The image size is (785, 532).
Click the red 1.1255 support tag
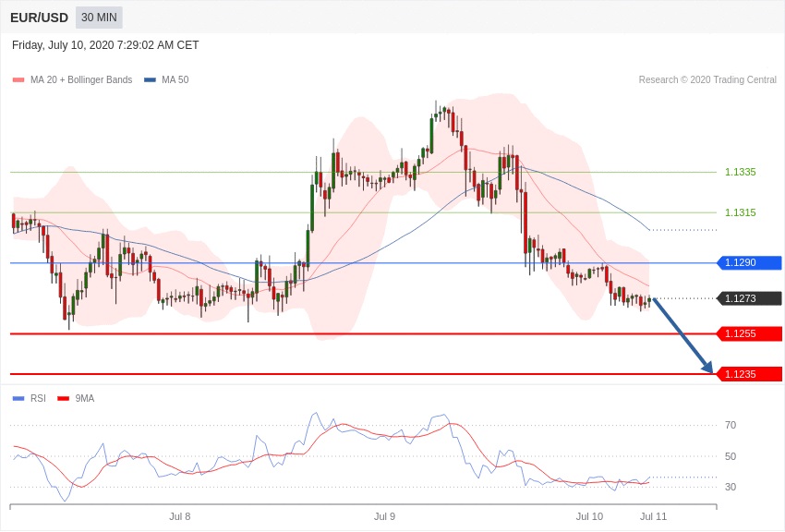749,333
